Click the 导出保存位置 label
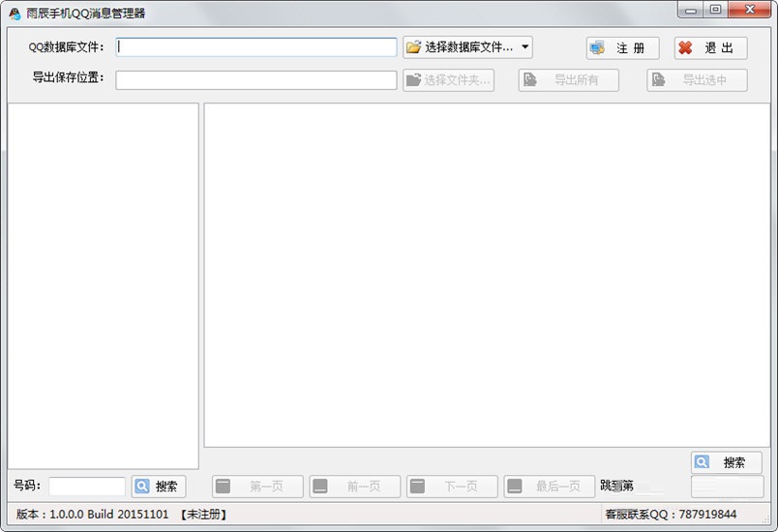Screen dimensions: 778x532 69,77
